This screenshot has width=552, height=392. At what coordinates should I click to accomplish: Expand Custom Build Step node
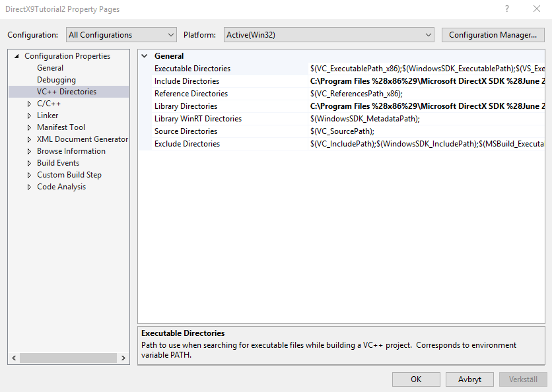(29, 176)
